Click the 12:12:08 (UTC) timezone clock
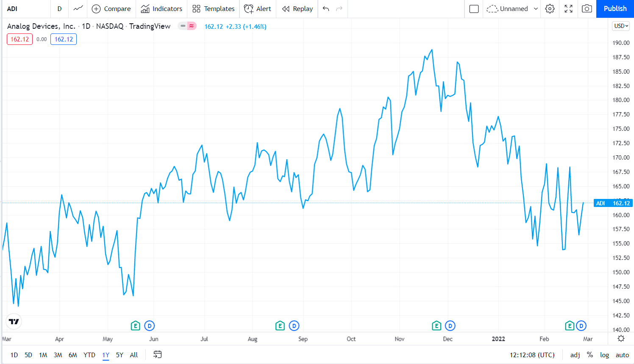634x364 pixels. coord(532,355)
